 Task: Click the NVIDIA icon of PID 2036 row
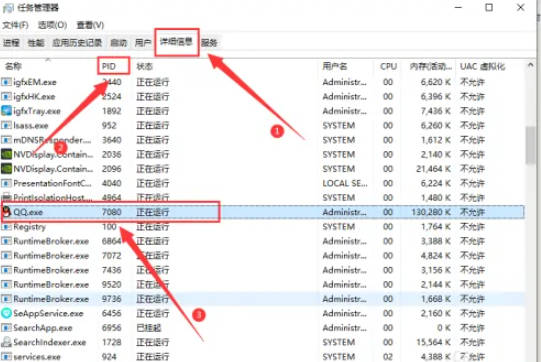[6, 154]
